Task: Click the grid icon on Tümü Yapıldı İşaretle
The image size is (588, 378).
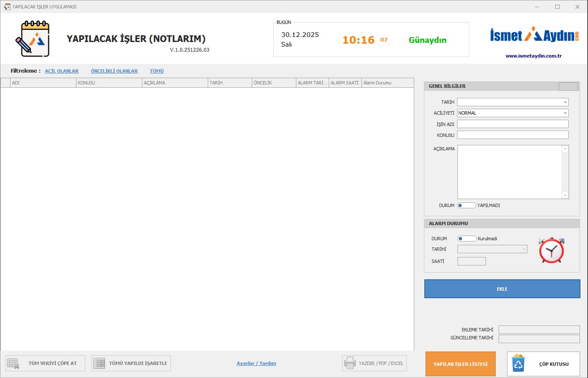Action: click(x=99, y=363)
